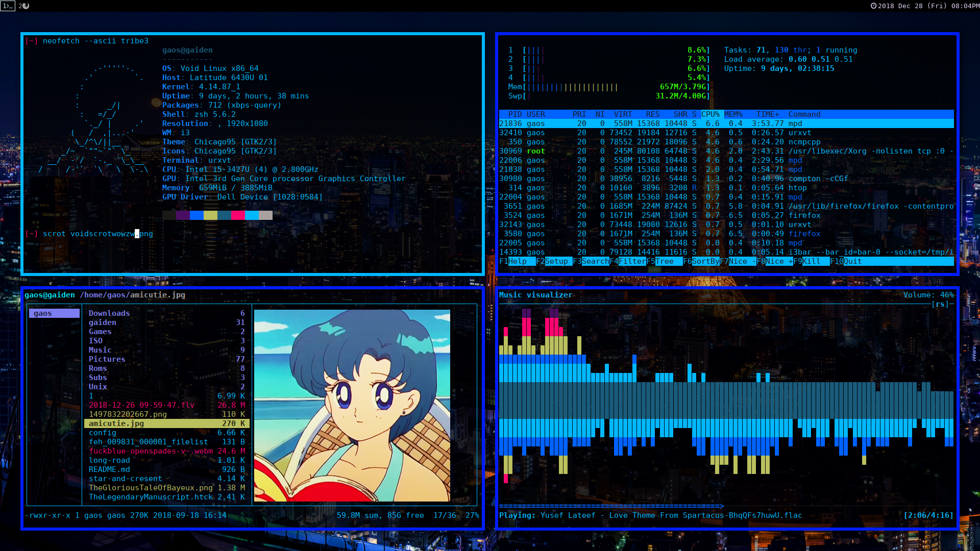Sort htop by the MEM% column header
This screenshot has width=980, height=551.
(x=733, y=114)
